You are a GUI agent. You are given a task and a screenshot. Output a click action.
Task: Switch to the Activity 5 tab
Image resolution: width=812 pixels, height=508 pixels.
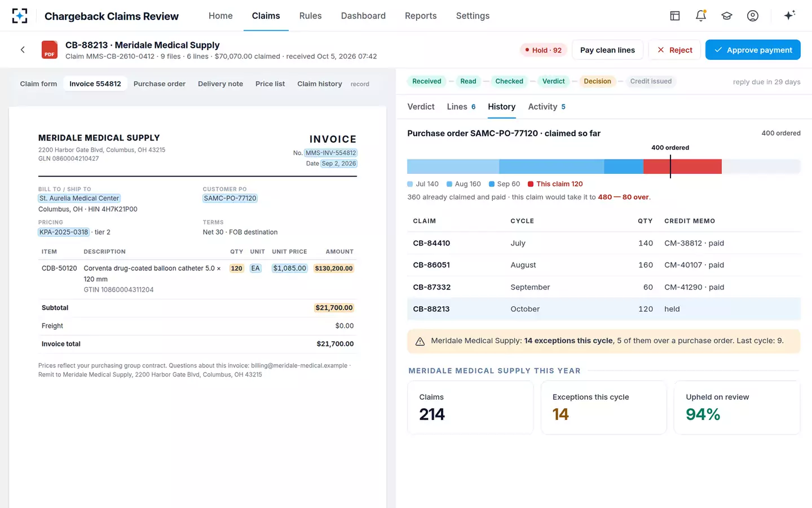tap(546, 107)
